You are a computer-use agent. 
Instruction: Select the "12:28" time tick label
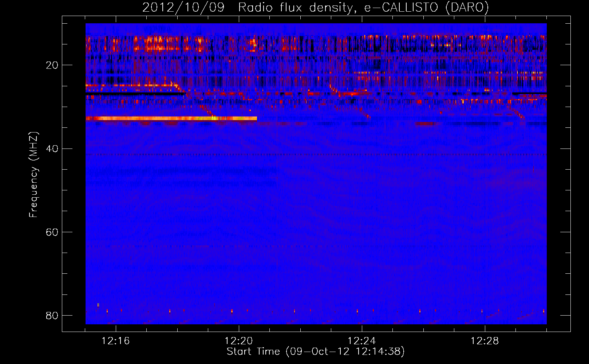pos(485,341)
